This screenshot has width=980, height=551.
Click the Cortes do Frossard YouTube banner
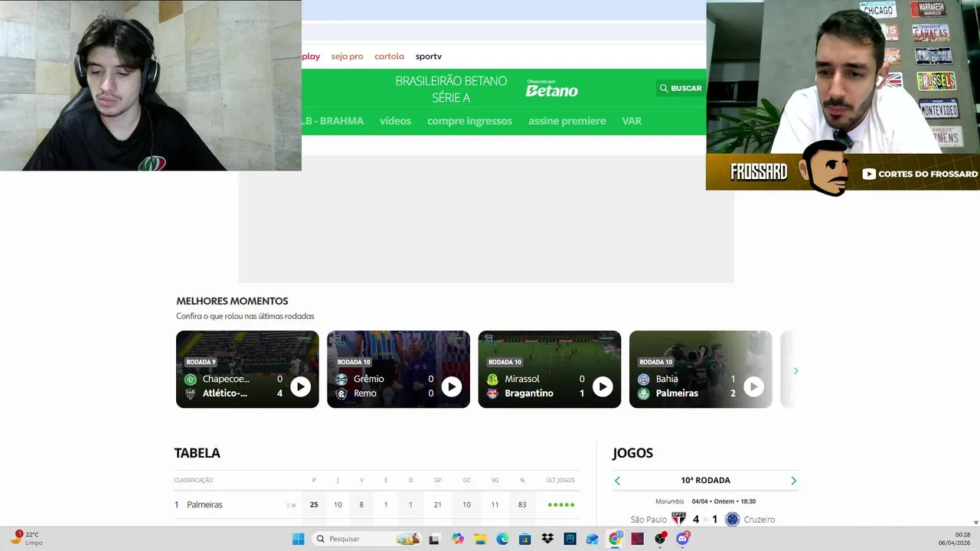coord(920,174)
